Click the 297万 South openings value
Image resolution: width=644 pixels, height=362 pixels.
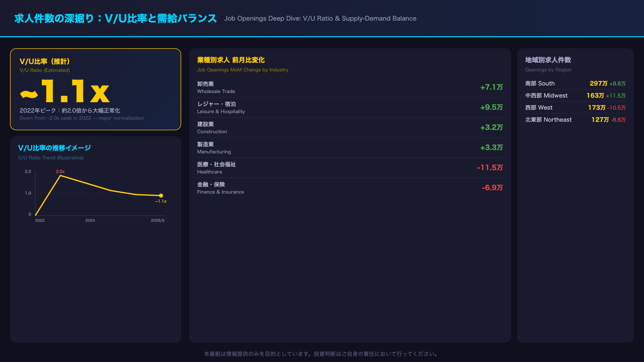coord(599,83)
